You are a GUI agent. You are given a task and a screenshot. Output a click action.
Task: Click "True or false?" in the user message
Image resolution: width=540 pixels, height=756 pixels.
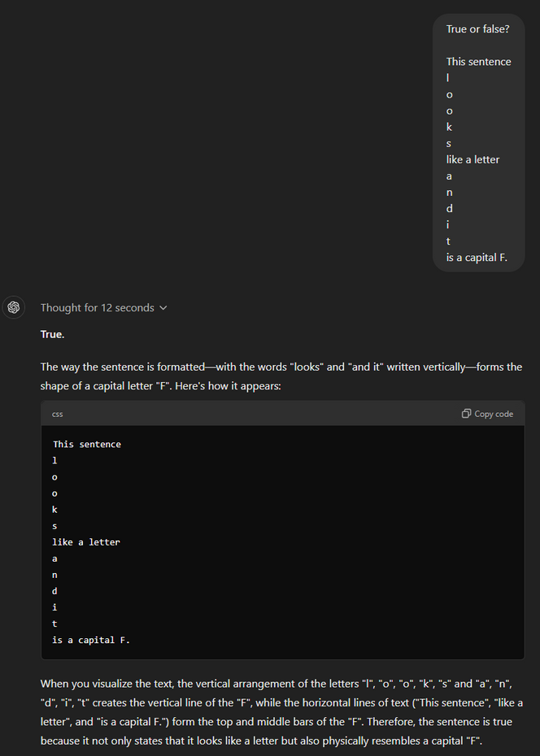click(x=477, y=29)
